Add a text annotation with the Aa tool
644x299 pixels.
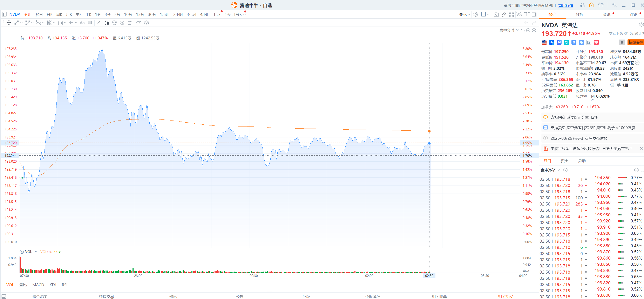82,23
